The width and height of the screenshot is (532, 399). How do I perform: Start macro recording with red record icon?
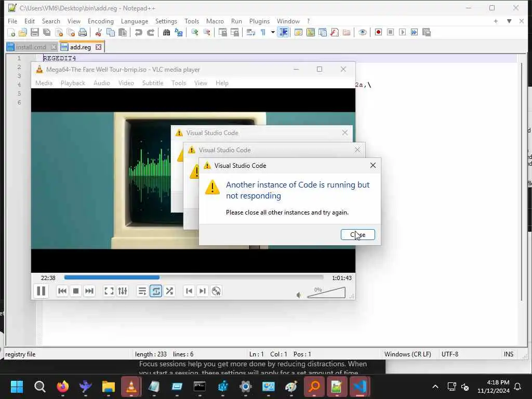click(378, 33)
